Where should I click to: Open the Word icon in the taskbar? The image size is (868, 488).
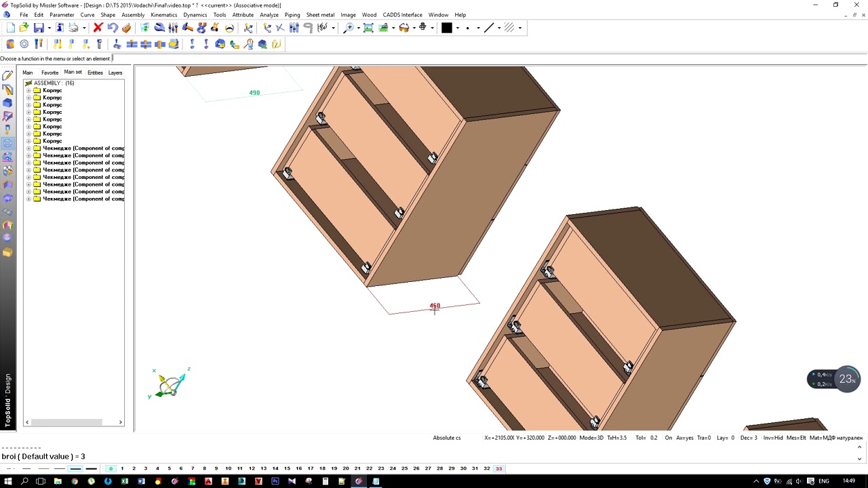141,481
